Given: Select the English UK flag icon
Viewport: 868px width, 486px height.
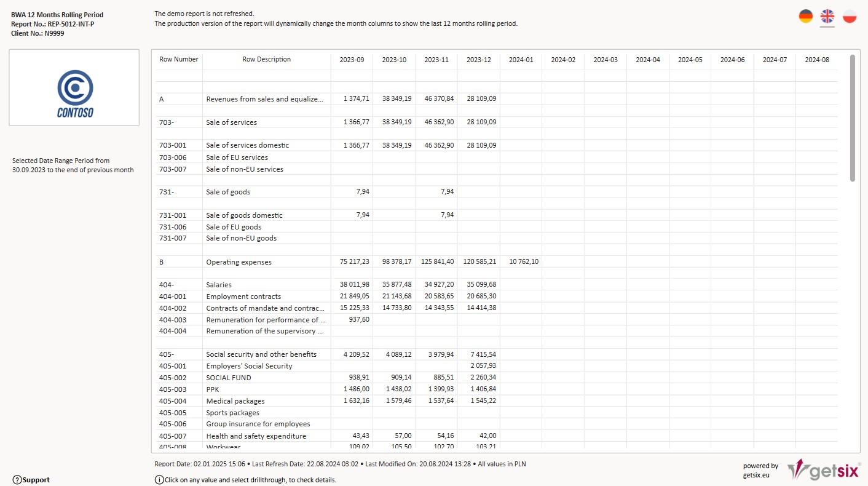Looking at the screenshot, I should coord(827,17).
